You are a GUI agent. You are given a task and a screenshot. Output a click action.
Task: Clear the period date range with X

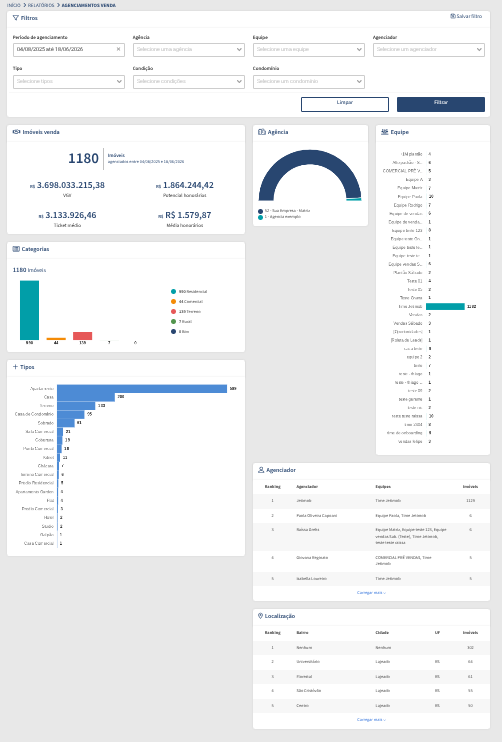118,49
